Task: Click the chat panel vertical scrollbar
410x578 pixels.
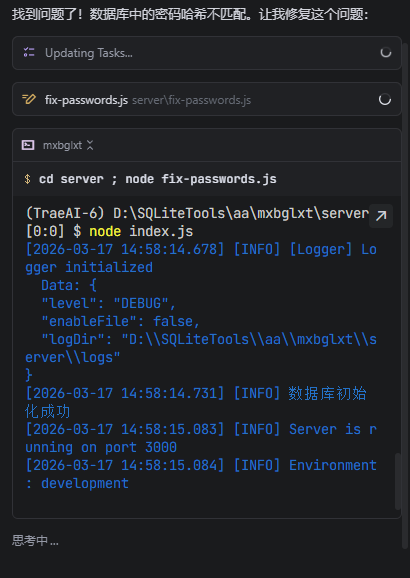Action: [406, 296]
